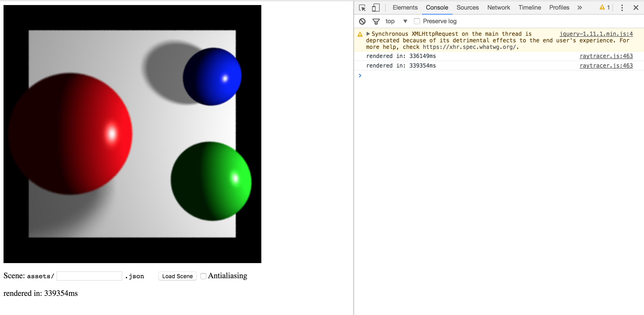Enable the Antialiasing checkbox

point(203,276)
